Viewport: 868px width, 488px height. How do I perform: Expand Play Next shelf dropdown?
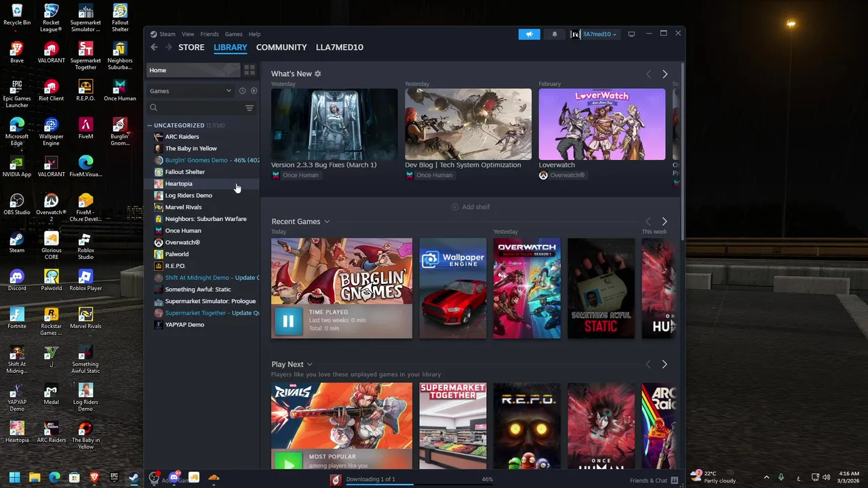(310, 365)
